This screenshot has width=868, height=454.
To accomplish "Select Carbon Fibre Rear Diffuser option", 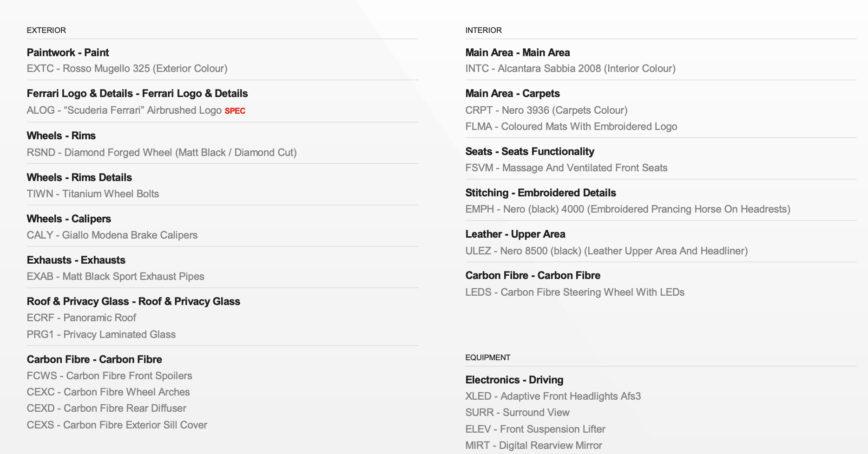I will pyautogui.click(x=106, y=409).
